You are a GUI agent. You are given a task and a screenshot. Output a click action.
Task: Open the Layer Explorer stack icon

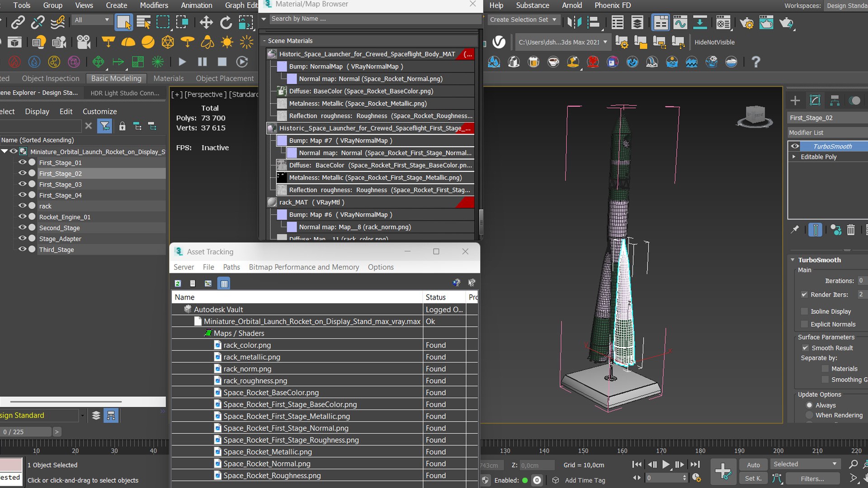(x=637, y=22)
